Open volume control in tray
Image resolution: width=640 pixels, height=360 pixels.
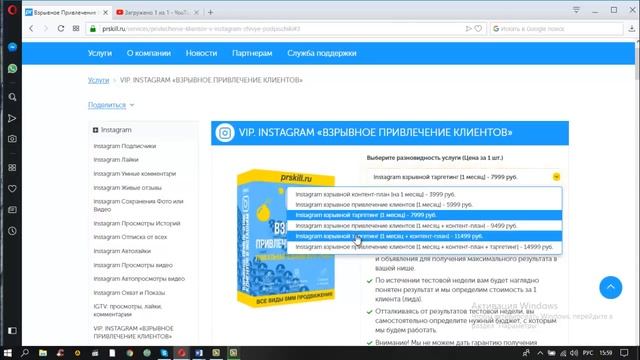click(574, 353)
